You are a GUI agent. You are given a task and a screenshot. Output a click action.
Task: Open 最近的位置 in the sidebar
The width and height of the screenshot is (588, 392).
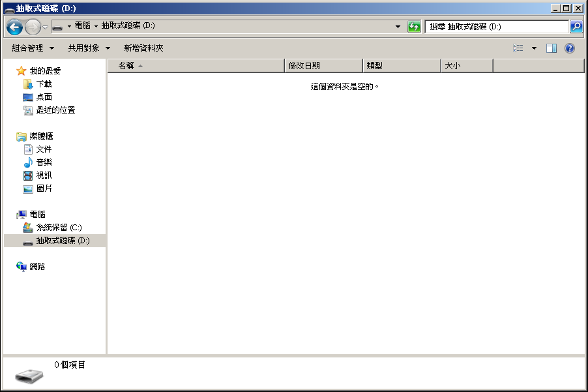click(x=55, y=110)
